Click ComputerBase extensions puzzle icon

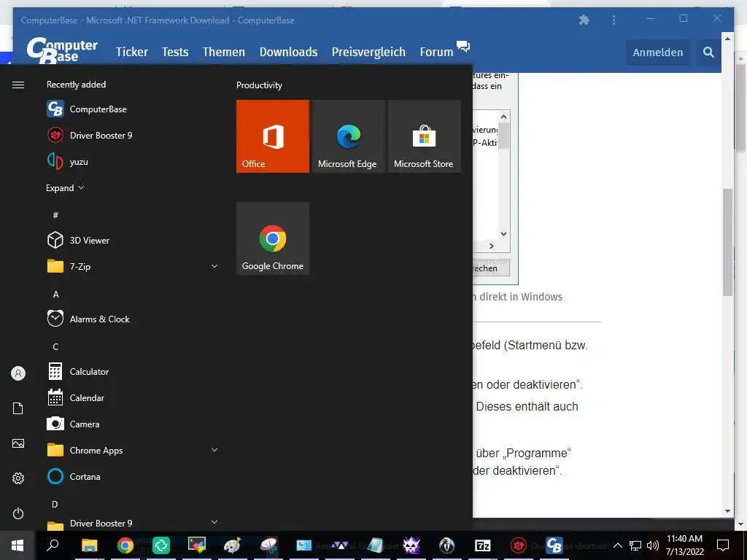pyautogui.click(x=584, y=20)
